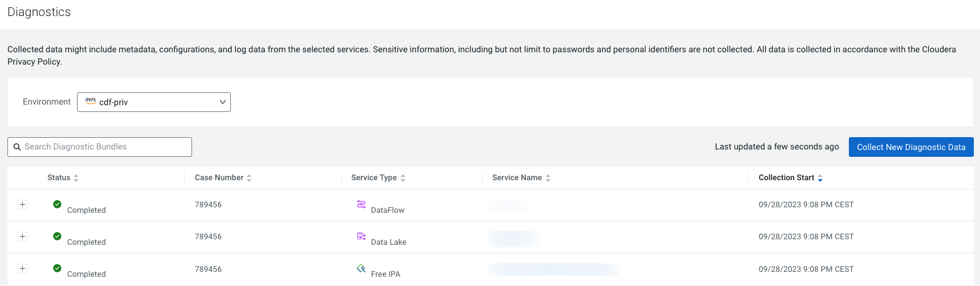Click the Data Lake service type icon
Screen dimensions: 980x286
pyautogui.click(x=361, y=236)
